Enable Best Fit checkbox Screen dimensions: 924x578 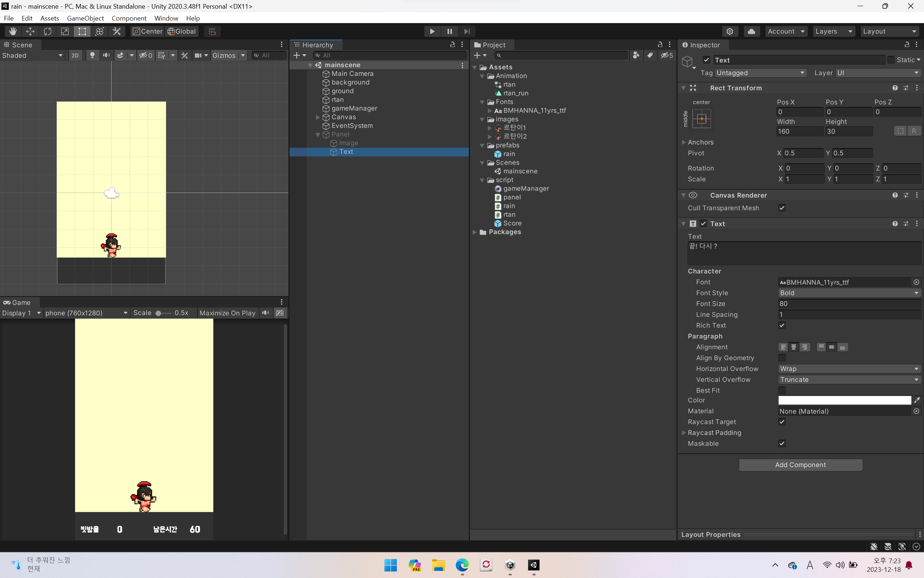(782, 390)
